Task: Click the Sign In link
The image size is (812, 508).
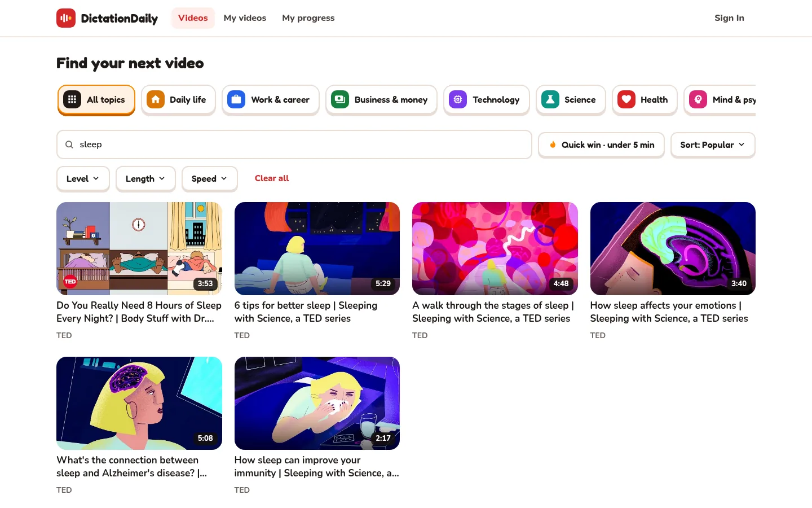Action: (729, 18)
